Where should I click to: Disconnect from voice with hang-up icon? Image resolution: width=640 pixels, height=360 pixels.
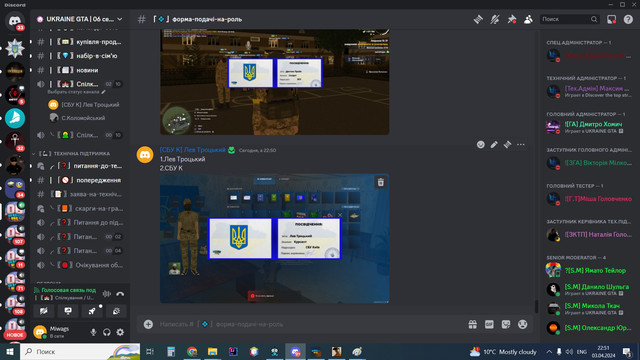[120, 294]
